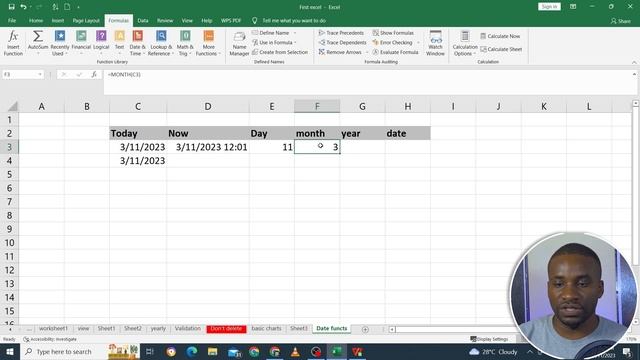Toggle Show Formulas
Viewport: 640px width, 360px height.
(x=393, y=33)
